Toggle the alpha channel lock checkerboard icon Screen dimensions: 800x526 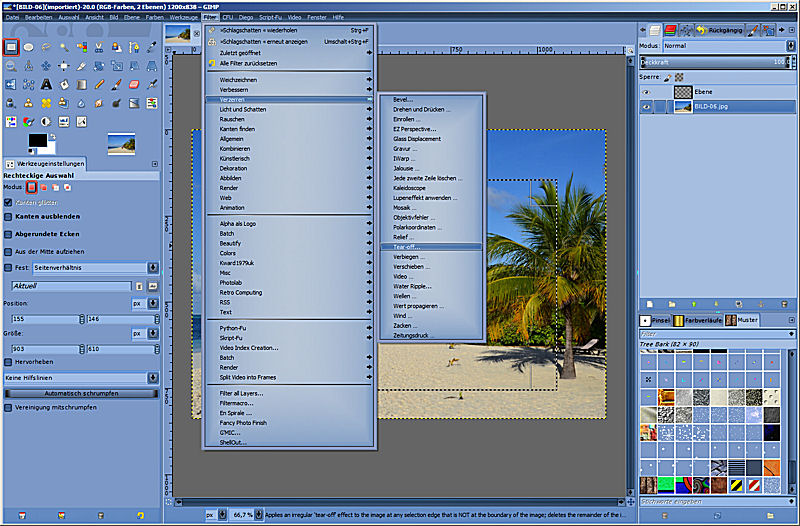pyautogui.click(x=679, y=78)
